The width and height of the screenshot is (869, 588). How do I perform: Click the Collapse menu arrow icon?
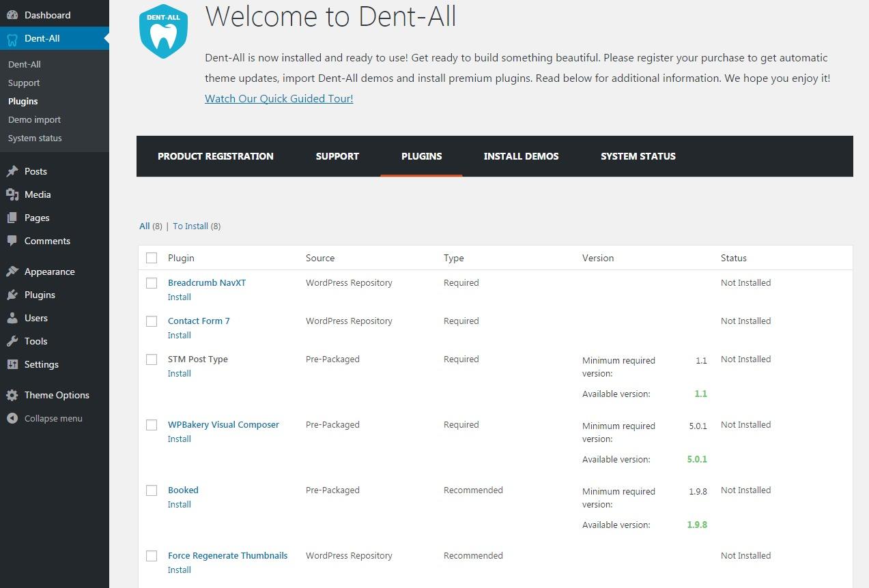point(12,418)
